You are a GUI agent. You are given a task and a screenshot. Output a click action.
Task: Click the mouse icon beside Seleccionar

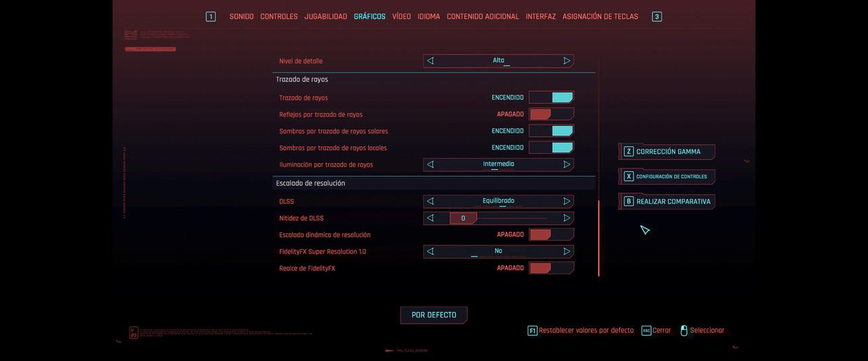pyautogui.click(x=684, y=331)
